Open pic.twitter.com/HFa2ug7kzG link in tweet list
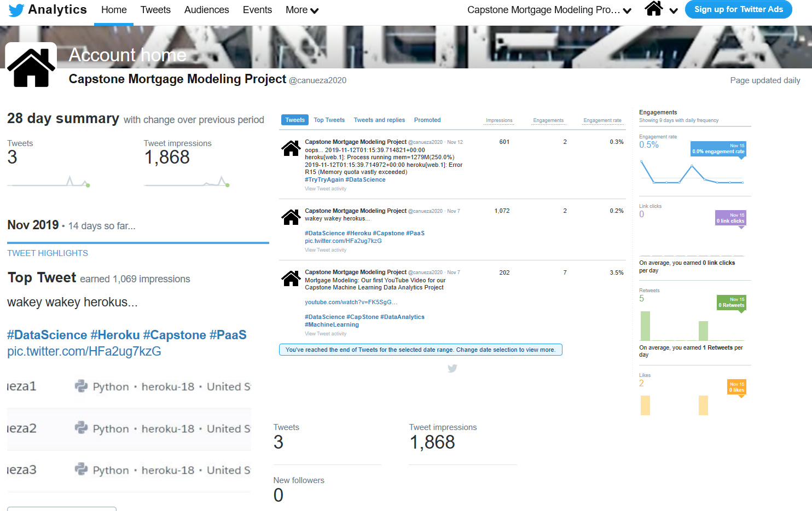Viewport: 812px width, 511px height. (x=343, y=241)
